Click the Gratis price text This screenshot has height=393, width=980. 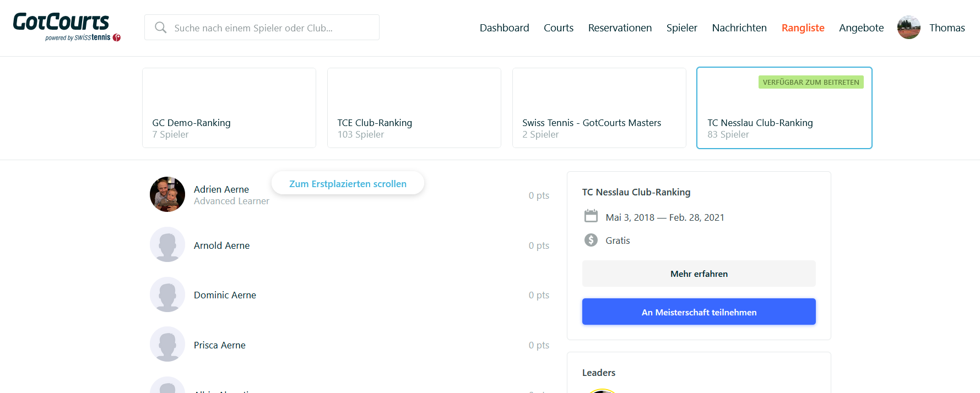(618, 241)
